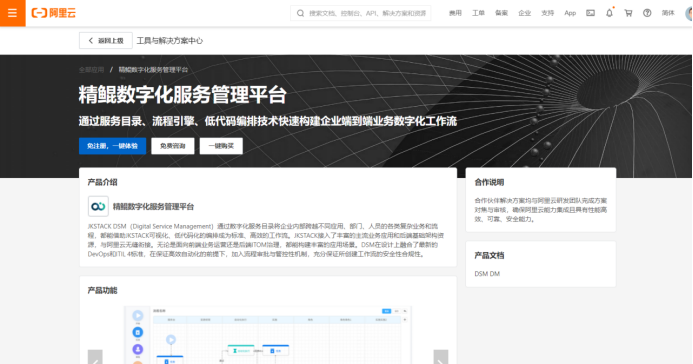Click the Alibaba Cloud logo
The width and height of the screenshot is (693, 364).
click(53, 13)
